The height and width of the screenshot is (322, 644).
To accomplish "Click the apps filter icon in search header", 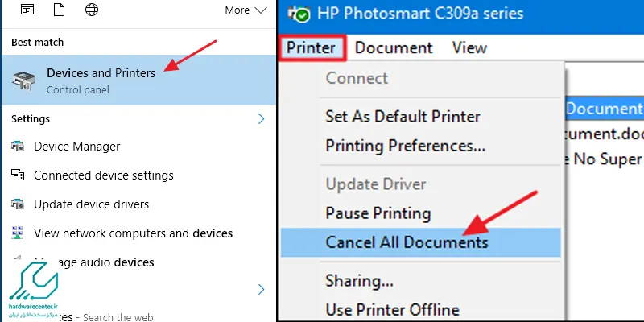I will (27, 10).
